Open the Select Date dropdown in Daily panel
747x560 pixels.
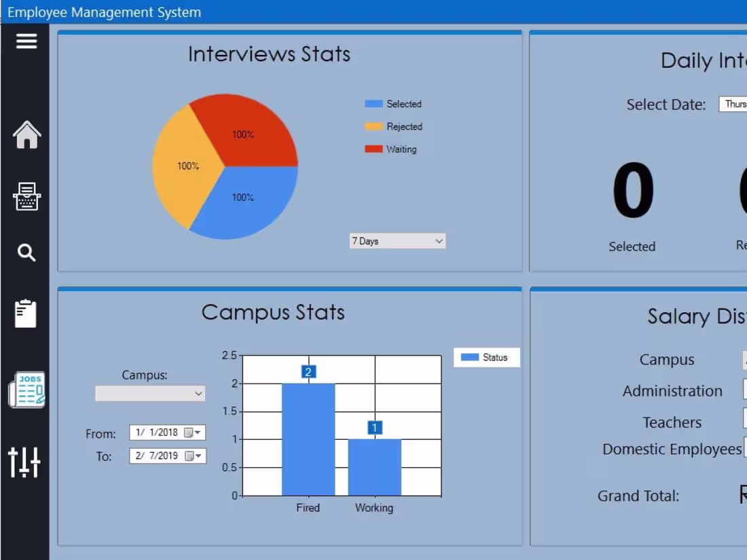coord(737,105)
